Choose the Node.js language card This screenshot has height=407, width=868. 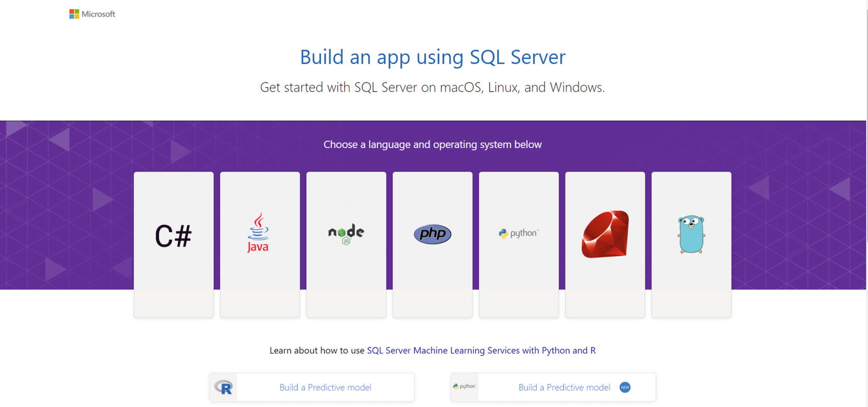[346, 245]
